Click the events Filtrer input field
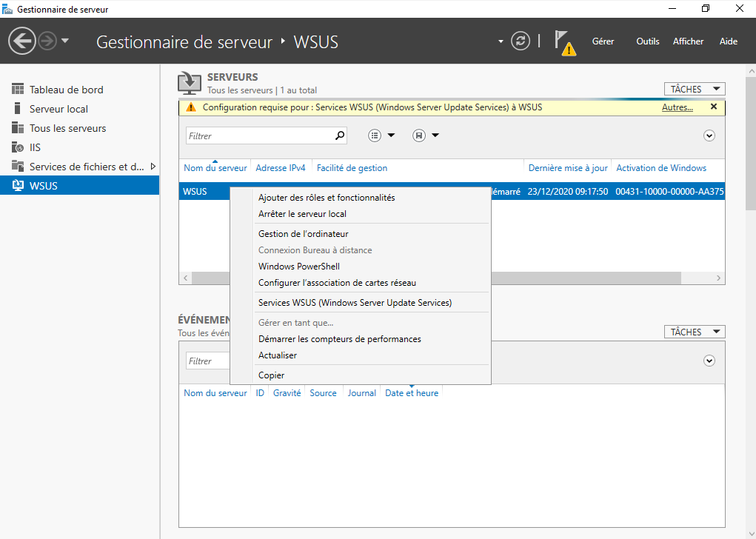This screenshot has width=756, height=539. point(208,361)
